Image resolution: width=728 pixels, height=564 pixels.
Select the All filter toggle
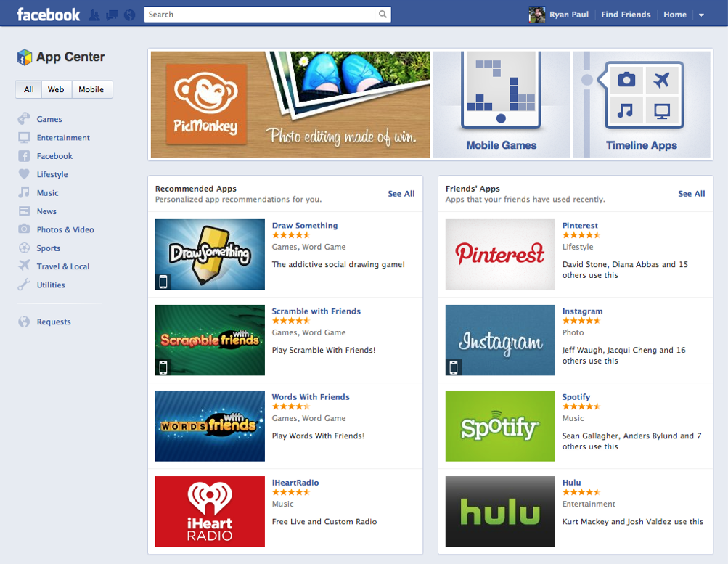pyautogui.click(x=28, y=89)
